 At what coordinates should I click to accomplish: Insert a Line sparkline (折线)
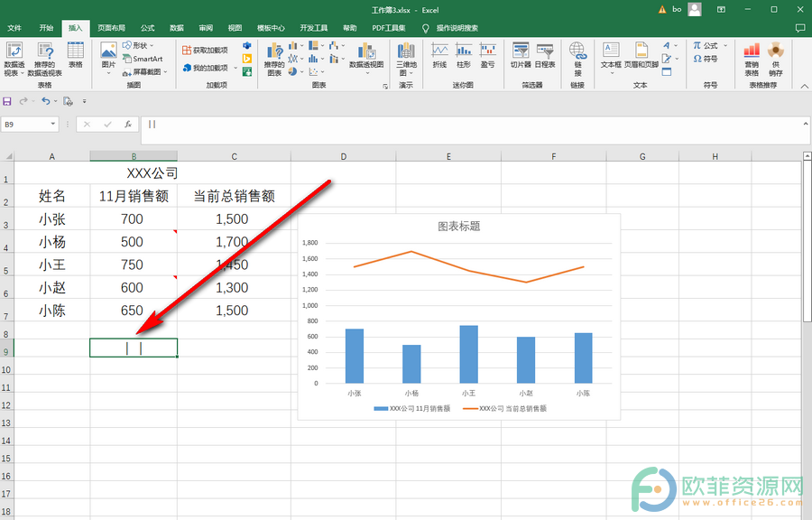coord(439,55)
